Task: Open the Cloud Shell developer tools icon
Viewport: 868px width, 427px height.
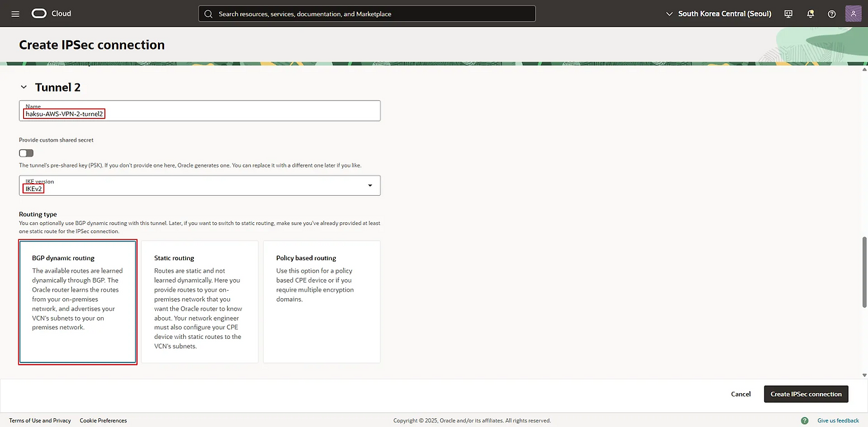Action: point(788,14)
